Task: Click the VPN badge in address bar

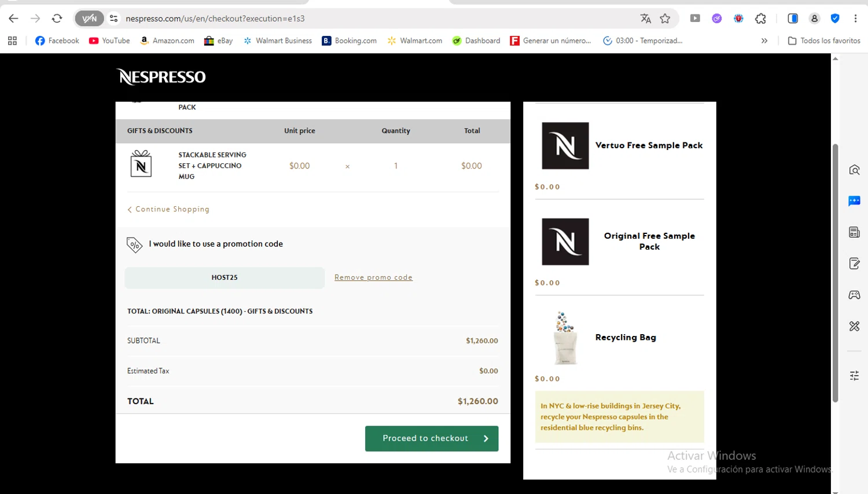Action: click(x=89, y=19)
